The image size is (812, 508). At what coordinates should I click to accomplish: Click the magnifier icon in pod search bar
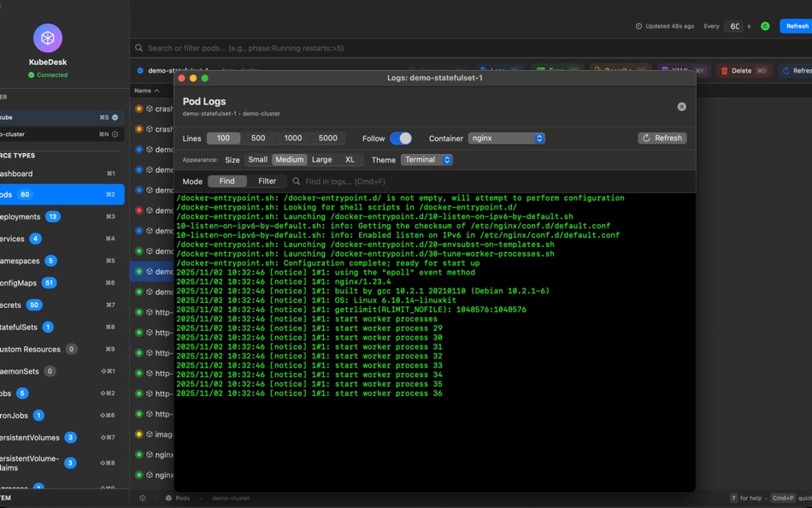140,49
